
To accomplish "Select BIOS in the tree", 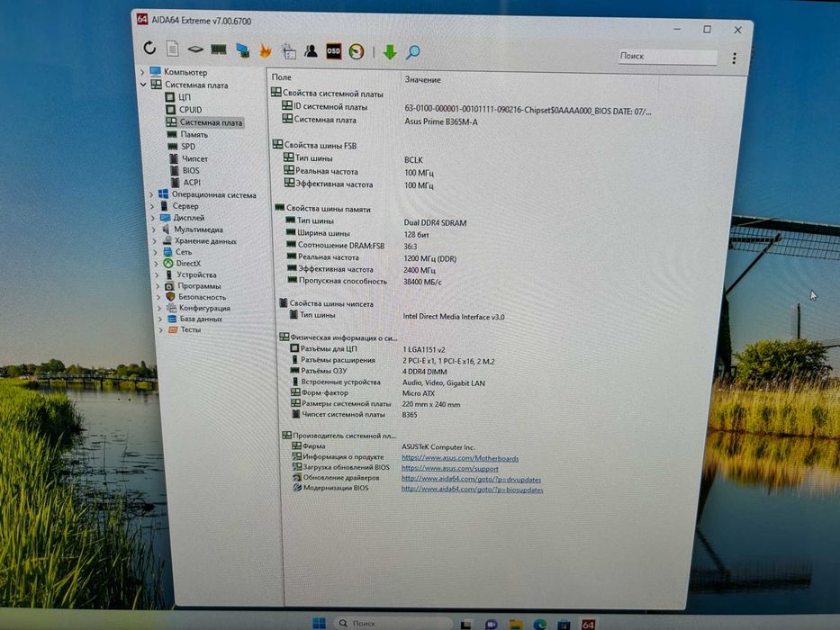I will 191,170.
